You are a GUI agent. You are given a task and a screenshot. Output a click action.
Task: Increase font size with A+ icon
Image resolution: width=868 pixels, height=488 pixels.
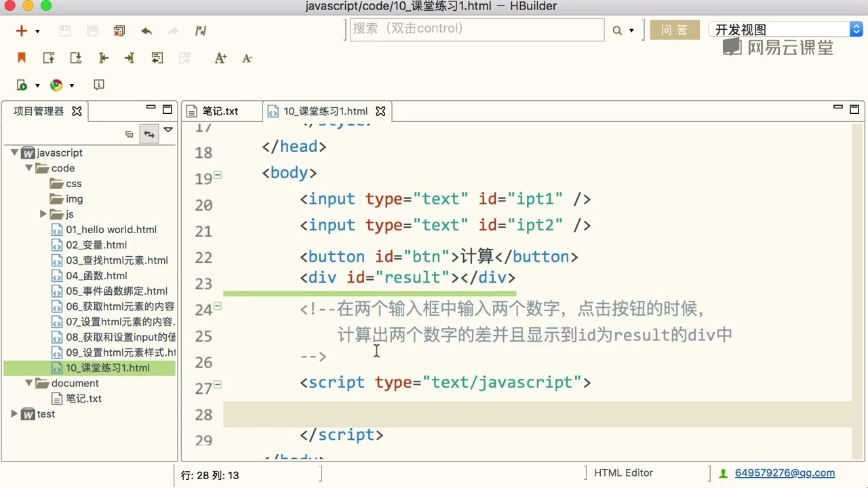[x=220, y=58]
